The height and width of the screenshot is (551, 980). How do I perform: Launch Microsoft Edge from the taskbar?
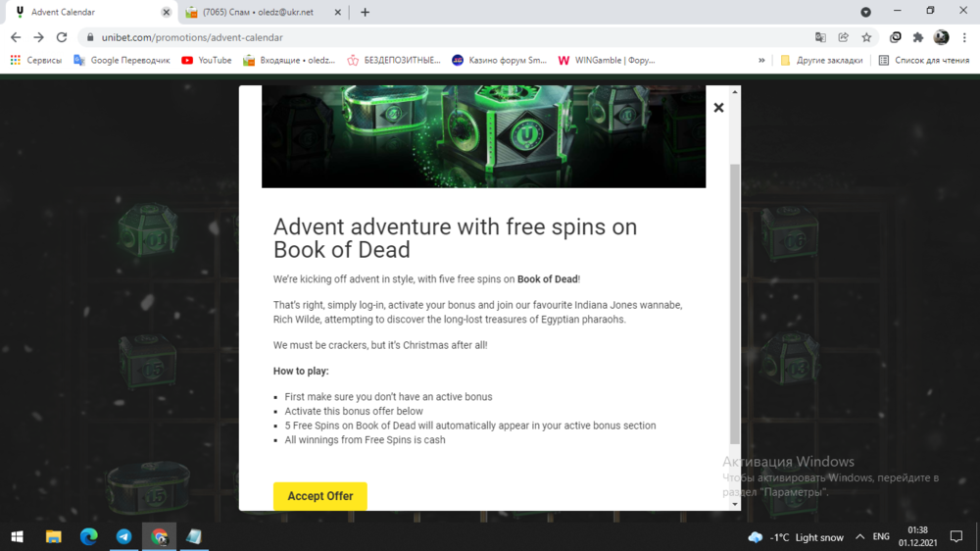coord(89,536)
